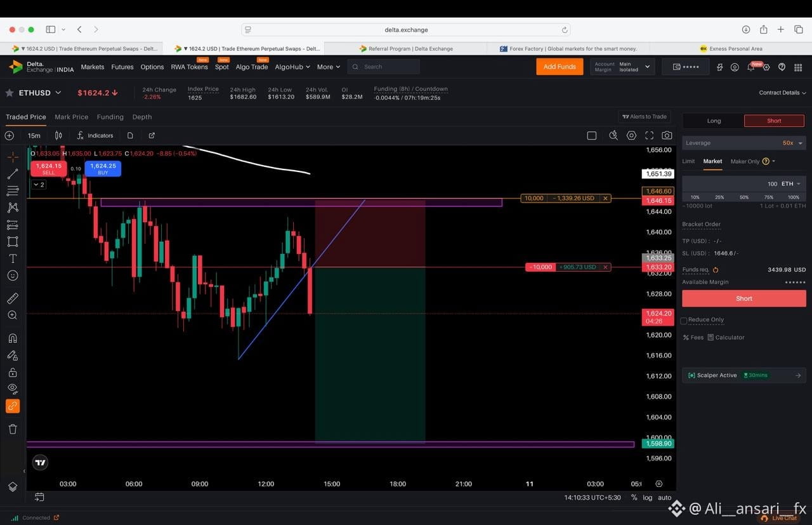Select the pattern drawing tool
The image size is (812, 525).
pos(13,208)
